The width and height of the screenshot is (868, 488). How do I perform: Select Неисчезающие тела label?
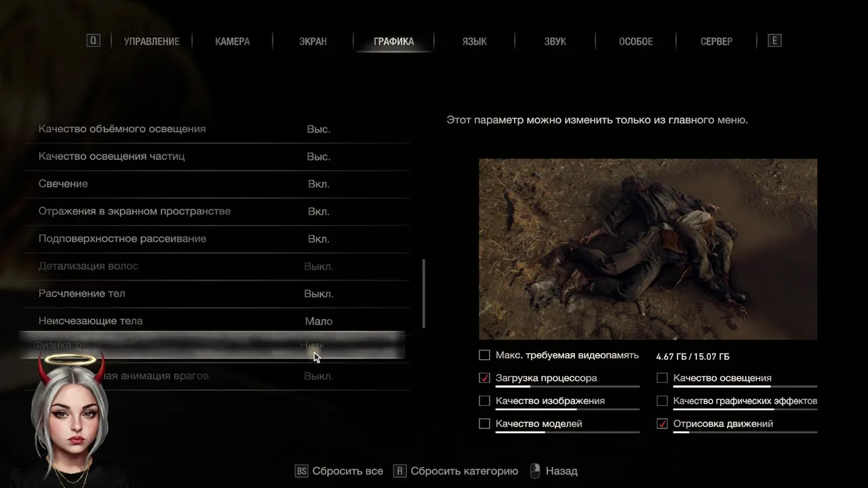tap(90, 321)
